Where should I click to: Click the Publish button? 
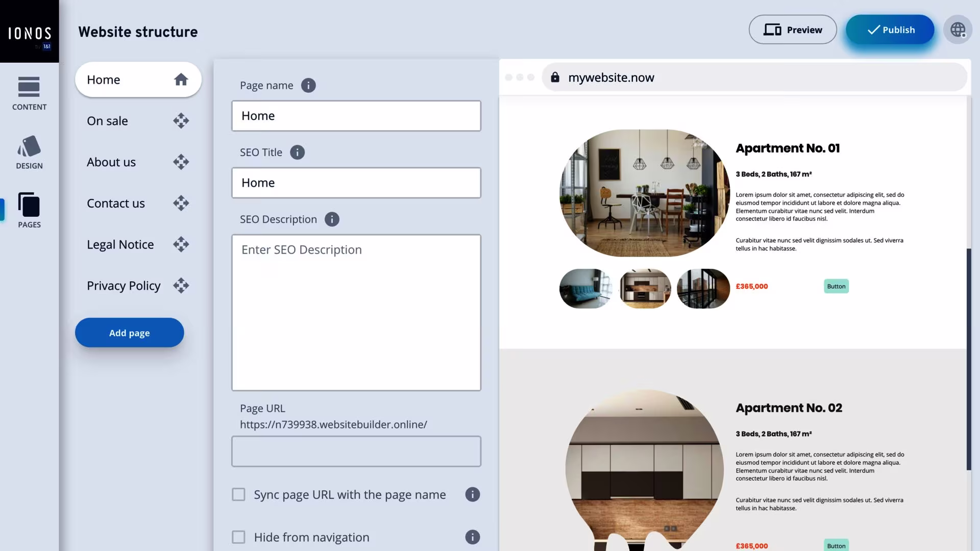pyautogui.click(x=890, y=30)
